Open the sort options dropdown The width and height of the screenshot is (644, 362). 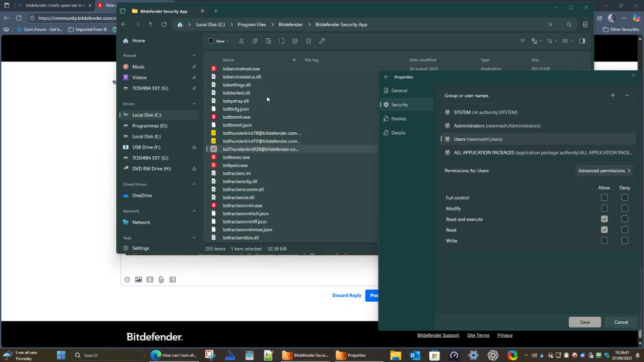click(x=552, y=41)
